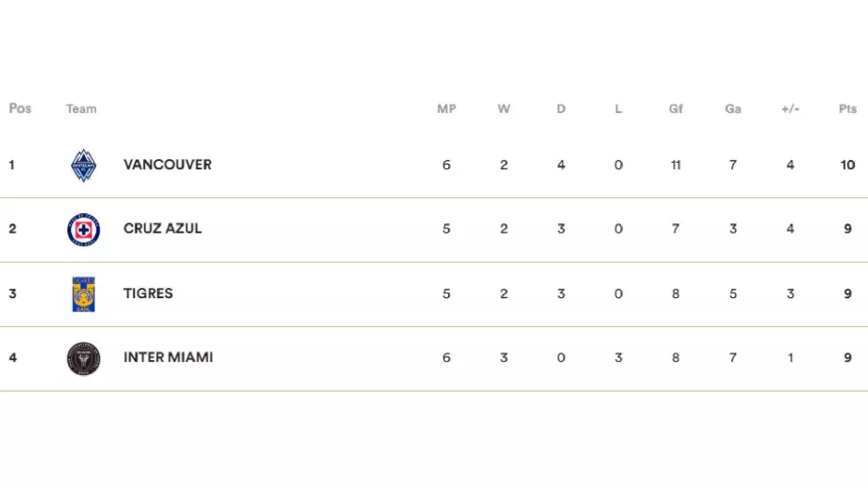This screenshot has height=488, width=868.
Task: Open the VANCOUVER team link
Action: click(x=167, y=165)
